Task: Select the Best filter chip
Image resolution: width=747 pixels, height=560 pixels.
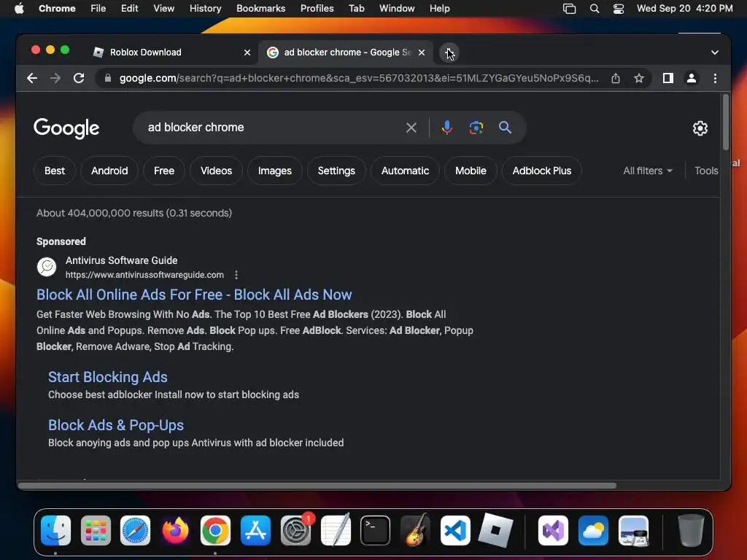Action: click(55, 171)
